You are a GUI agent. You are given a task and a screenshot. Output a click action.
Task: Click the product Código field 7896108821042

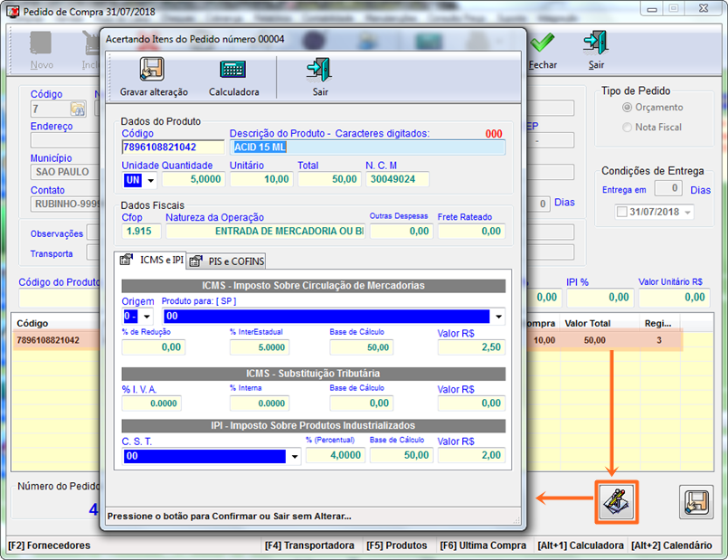tap(173, 147)
